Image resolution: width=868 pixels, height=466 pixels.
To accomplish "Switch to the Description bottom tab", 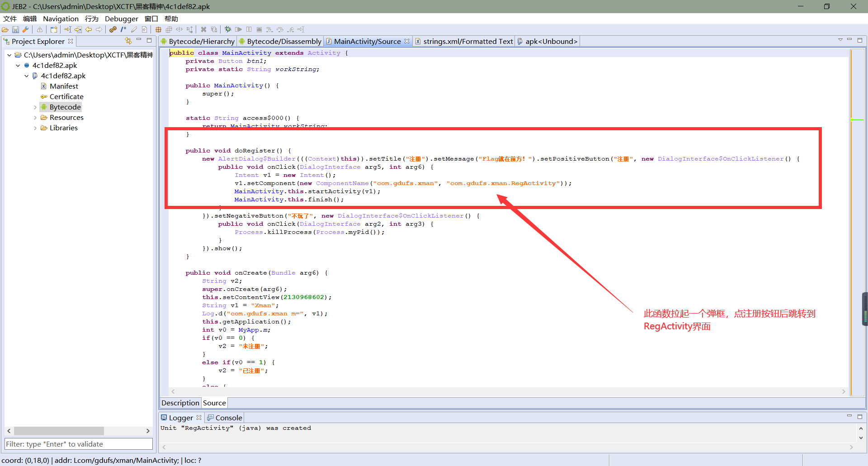I will coord(180,403).
